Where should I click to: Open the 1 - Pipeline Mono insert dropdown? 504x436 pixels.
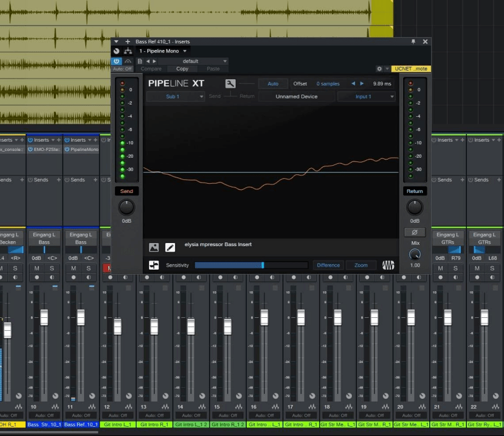pos(163,51)
